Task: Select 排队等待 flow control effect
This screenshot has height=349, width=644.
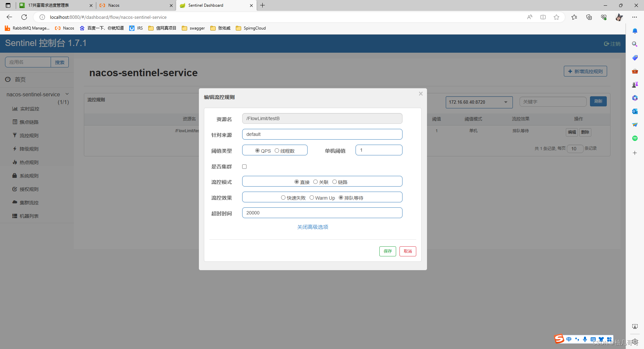Action: (341, 198)
